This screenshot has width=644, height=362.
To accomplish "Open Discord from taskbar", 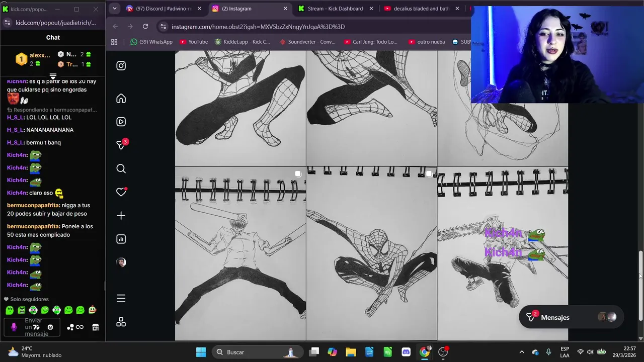I will pos(406,352).
